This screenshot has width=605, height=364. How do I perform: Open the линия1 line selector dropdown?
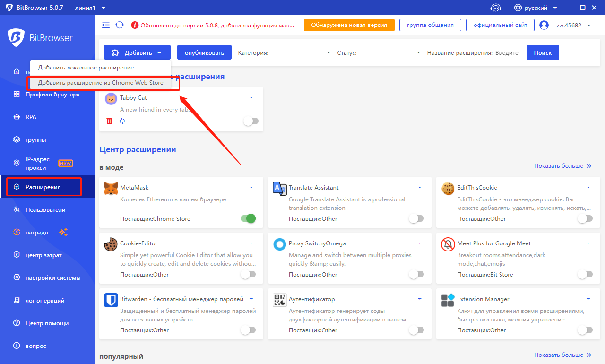point(90,8)
